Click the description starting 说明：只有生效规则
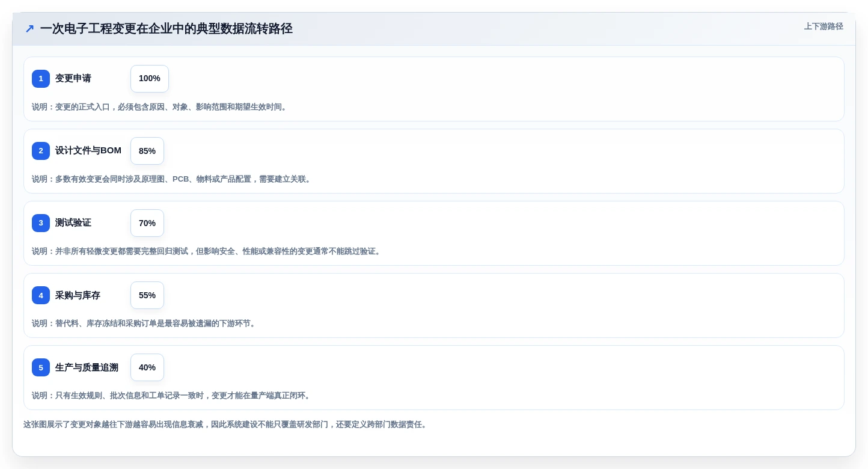 (x=173, y=396)
